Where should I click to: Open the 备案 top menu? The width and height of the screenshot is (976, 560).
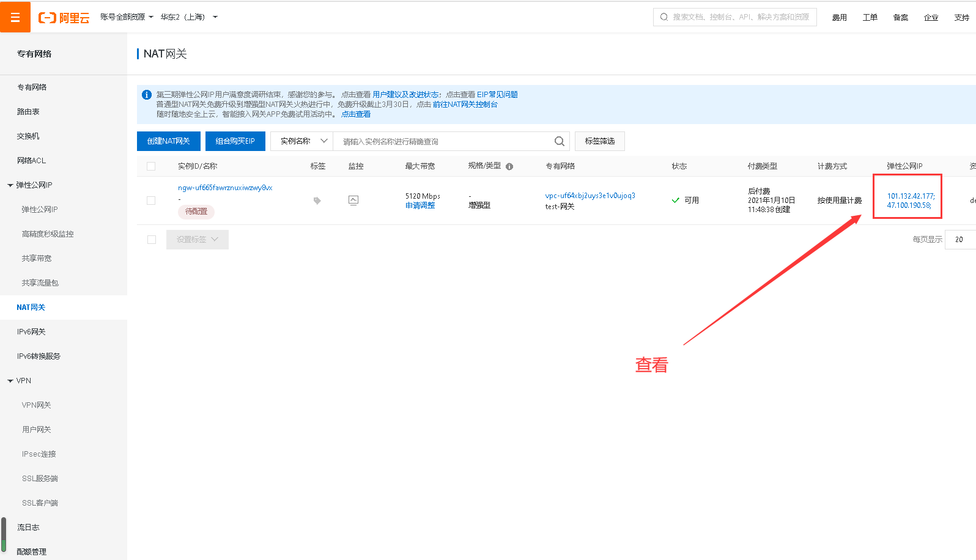[x=900, y=18]
